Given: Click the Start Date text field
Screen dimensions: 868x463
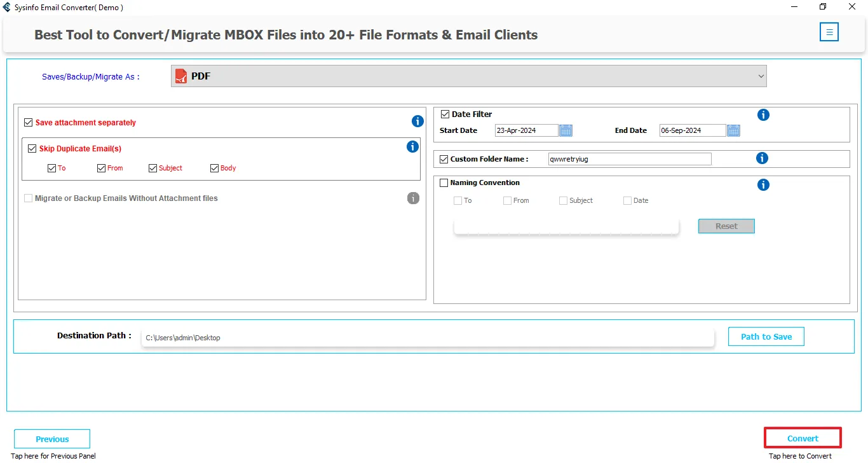Looking at the screenshot, I should [x=526, y=130].
